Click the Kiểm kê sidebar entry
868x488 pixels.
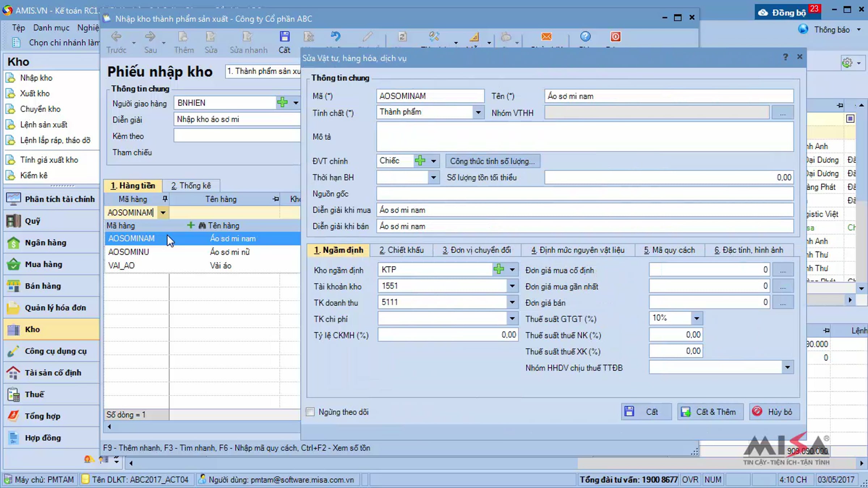[x=34, y=175]
